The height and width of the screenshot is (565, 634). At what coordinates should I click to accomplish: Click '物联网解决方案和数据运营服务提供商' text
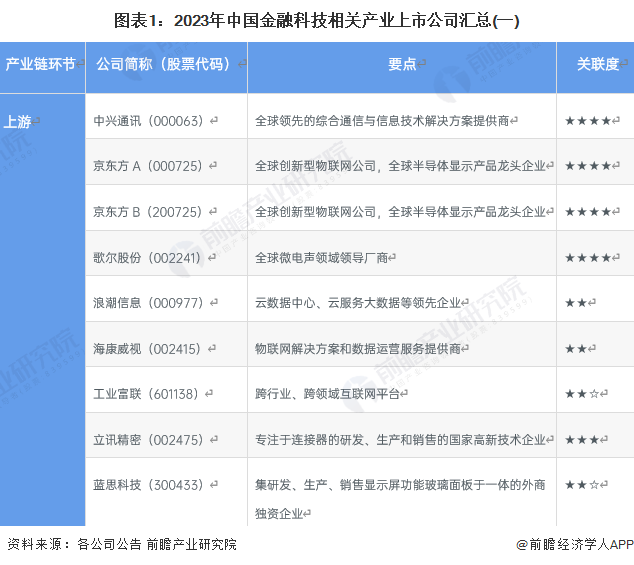click(358, 349)
